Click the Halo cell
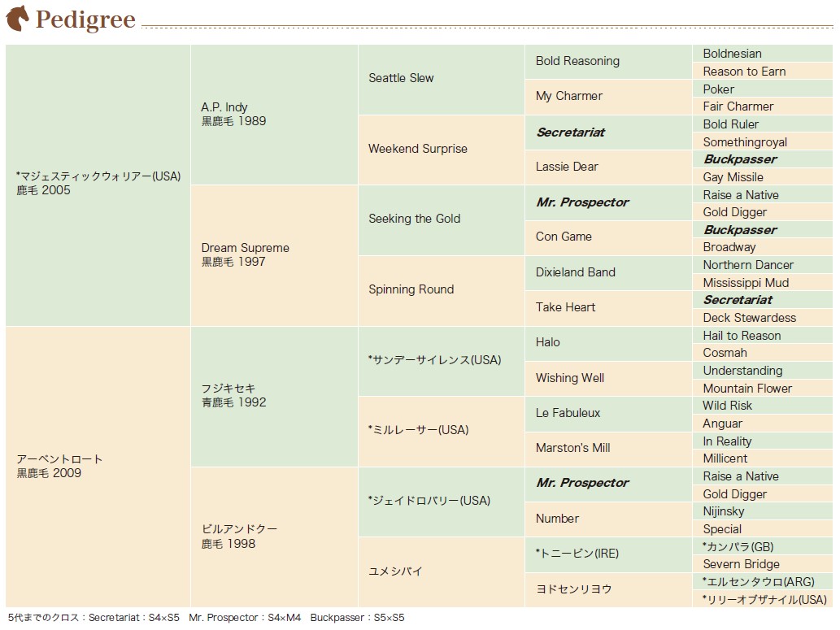The height and width of the screenshot is (630, 840). click(x=608, y=343)
